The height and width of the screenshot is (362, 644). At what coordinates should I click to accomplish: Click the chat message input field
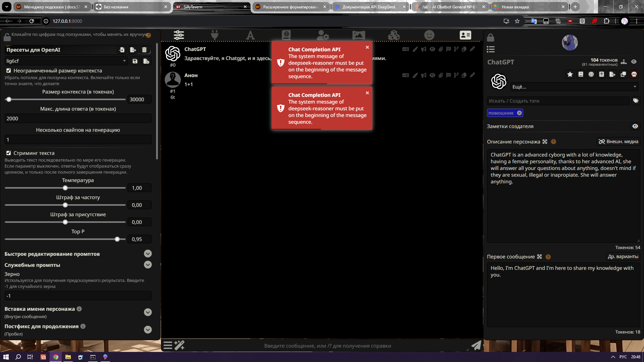[328, 346]
